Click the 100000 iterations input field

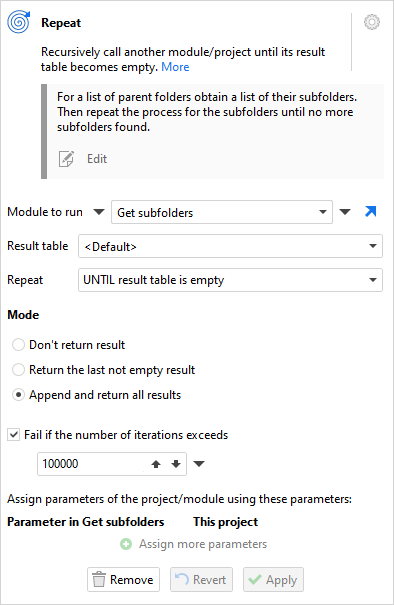click(x=93, y=464)
